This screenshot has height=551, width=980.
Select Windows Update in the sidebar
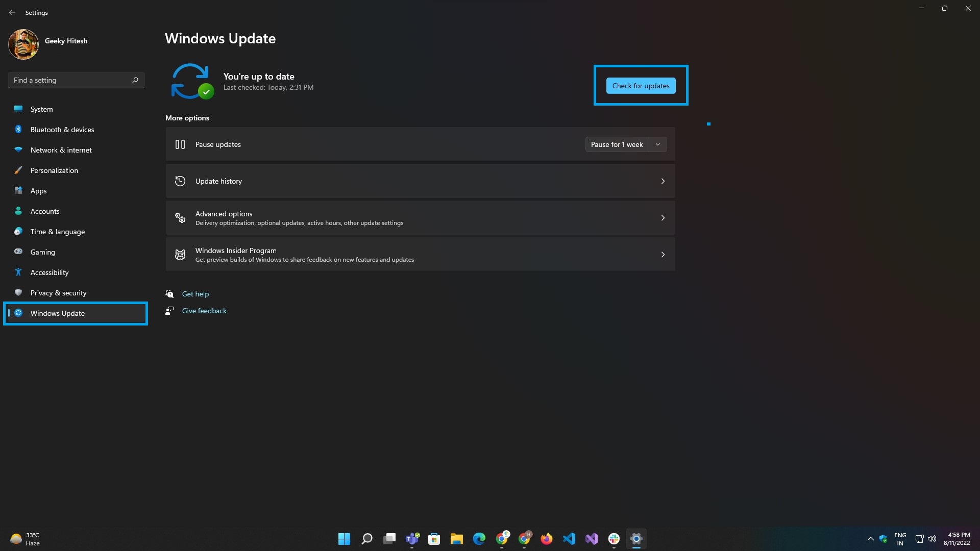77,313
